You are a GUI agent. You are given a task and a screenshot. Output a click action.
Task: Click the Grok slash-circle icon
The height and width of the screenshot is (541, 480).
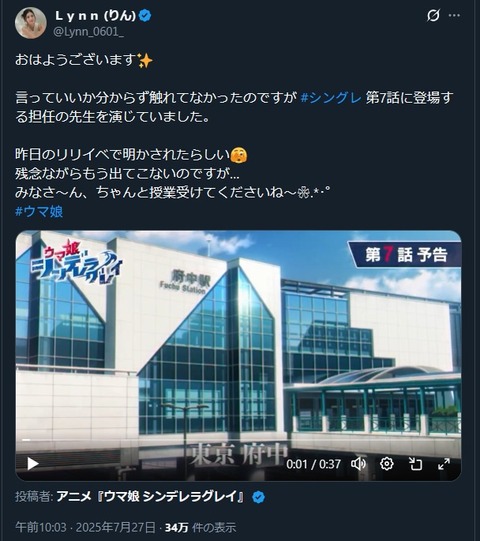coord(433,15)
